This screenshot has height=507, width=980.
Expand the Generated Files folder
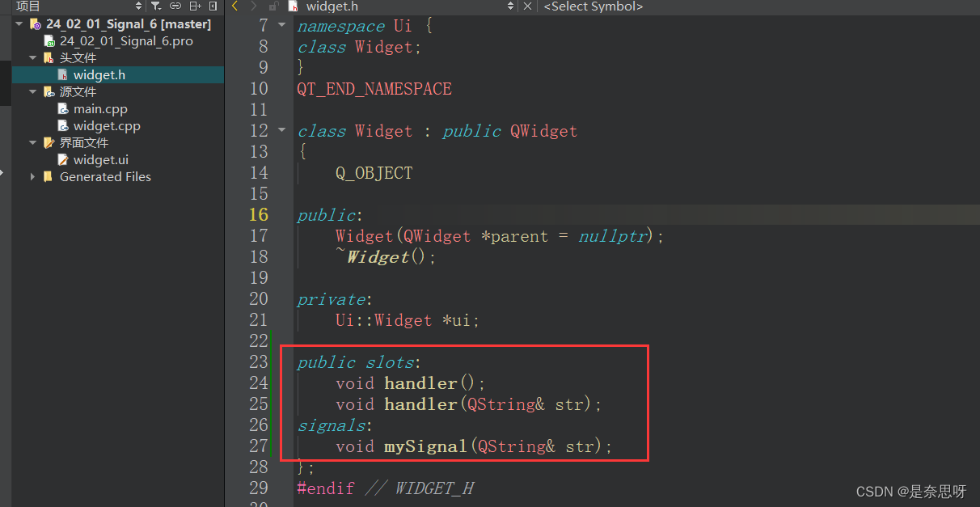(32, 176)
